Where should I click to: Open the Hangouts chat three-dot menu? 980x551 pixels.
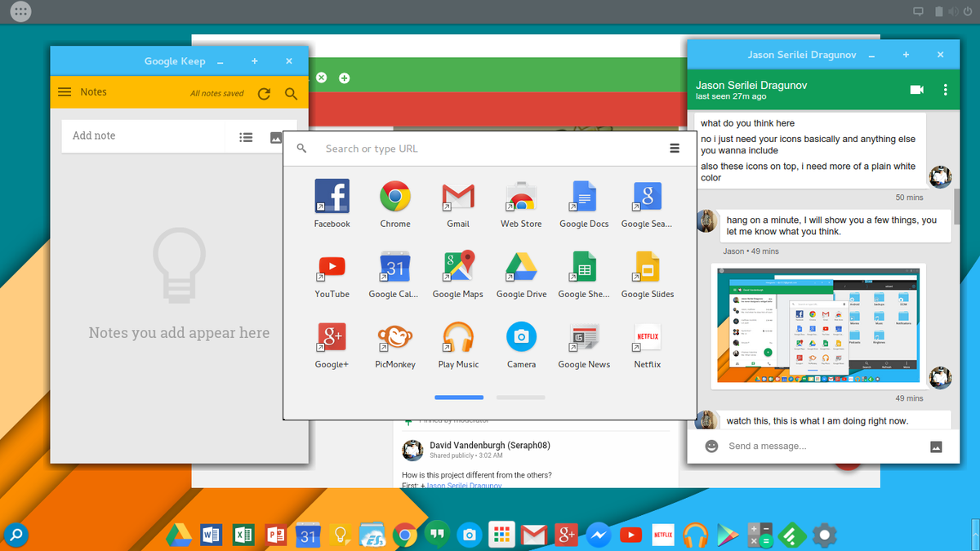(945, 90)
